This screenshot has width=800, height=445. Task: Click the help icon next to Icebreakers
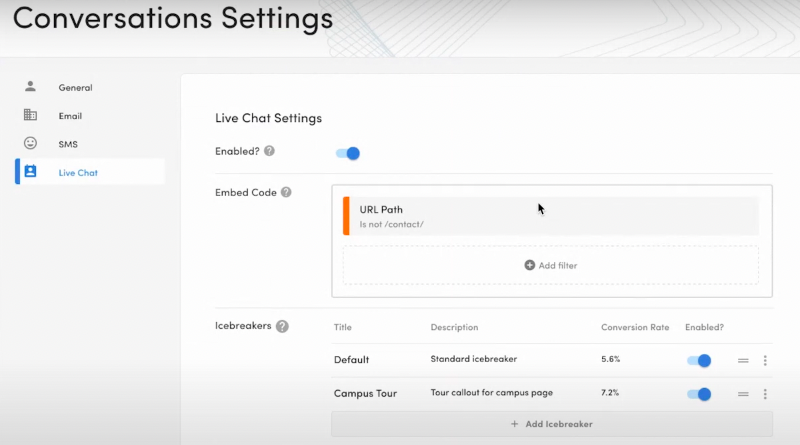click(282, 326)
